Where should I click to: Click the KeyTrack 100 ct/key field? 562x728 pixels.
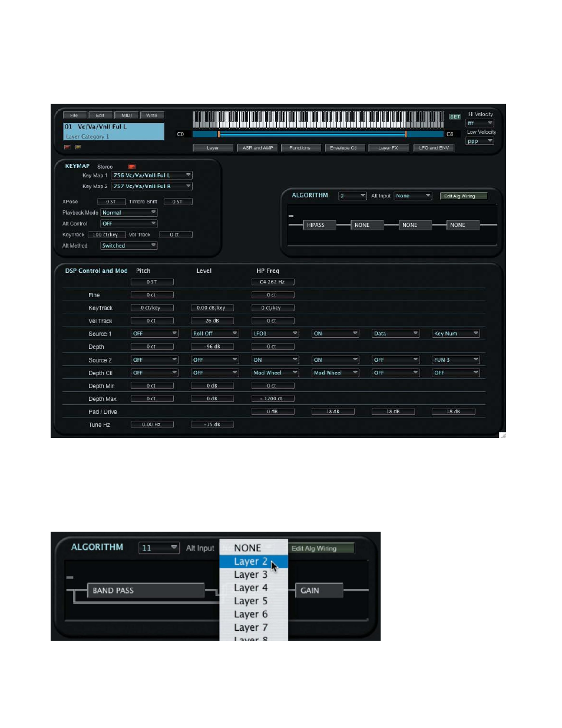click(106, 235)
